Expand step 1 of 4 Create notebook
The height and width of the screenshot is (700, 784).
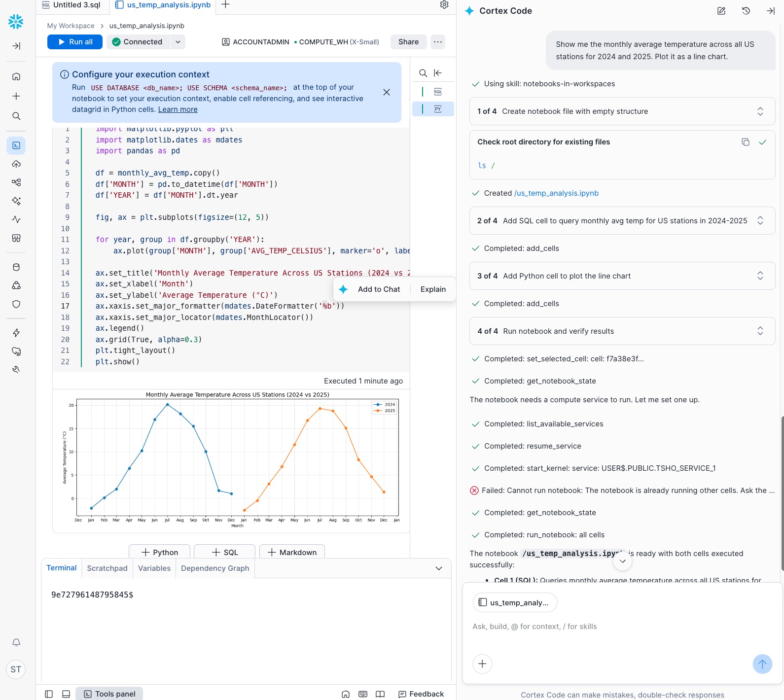pyautogui.click(x=760, y=111)
